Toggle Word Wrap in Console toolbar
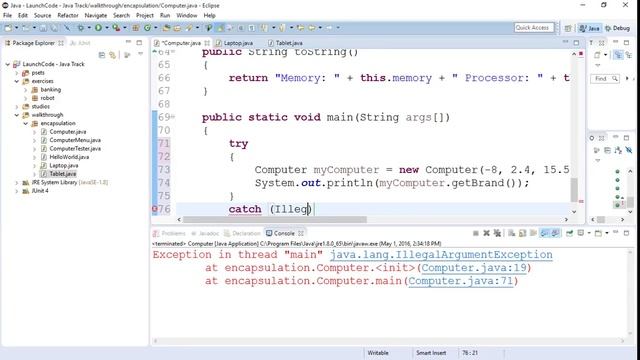The height and width of the screenshot is (360, 640). point(533,233)
